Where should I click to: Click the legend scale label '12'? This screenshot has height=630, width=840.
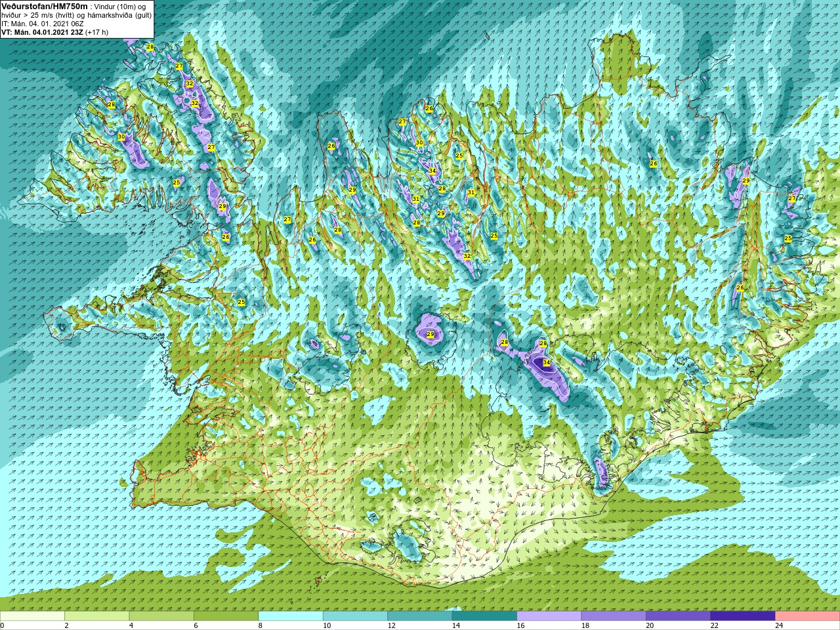pyautogui.click(x=392, y=625)
